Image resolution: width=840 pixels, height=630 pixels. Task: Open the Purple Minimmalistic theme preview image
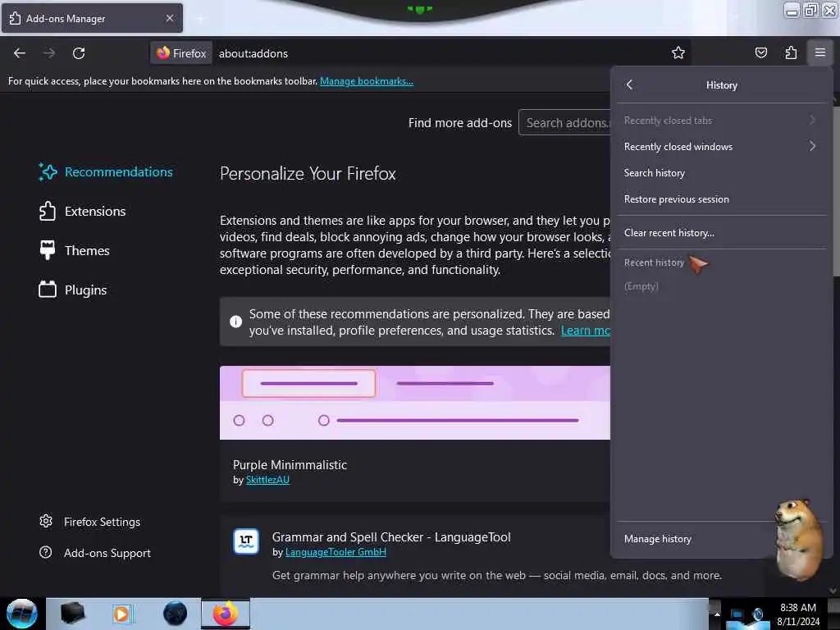pos(414,403)
